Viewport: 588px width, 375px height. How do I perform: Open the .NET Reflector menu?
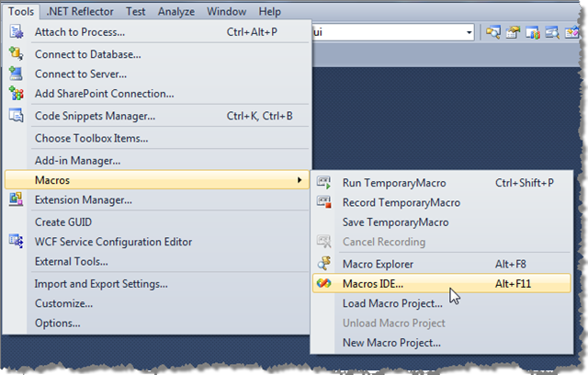point(80,12)
